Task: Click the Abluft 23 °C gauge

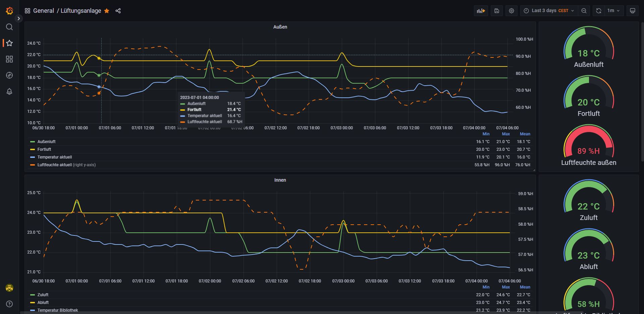Action: click(589, 249)
